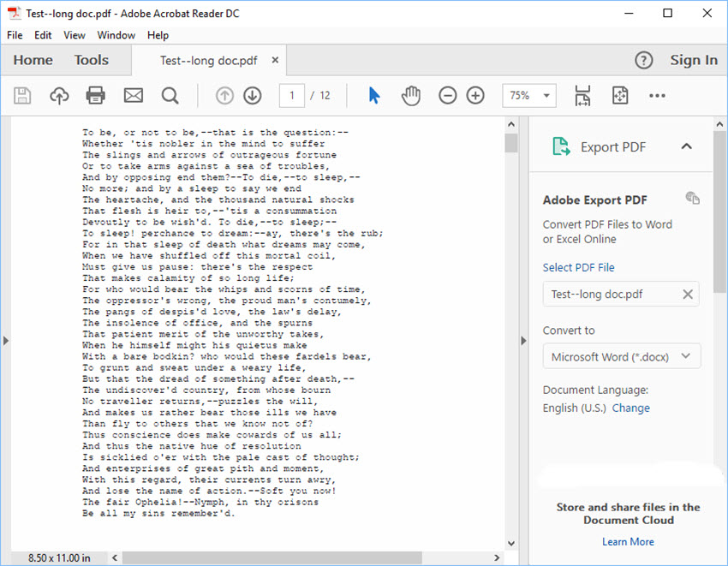Switch to the Tools tab
Image resolution: width=728 pixels, height=566 pixels.
[91, 60]
